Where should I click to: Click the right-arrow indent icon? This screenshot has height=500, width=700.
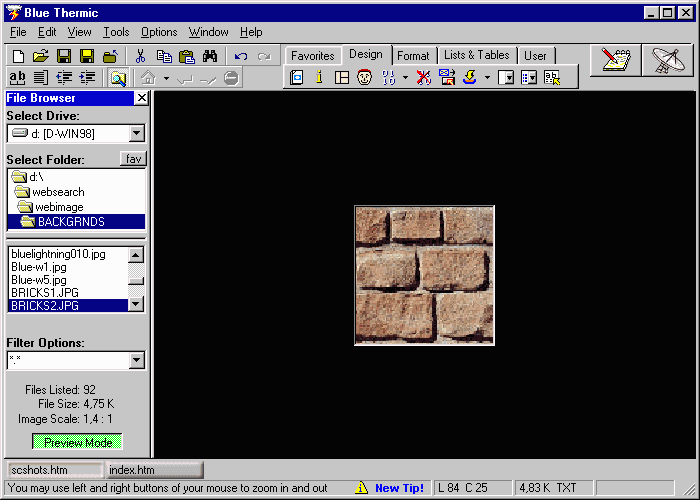pyautogui.click(x=87, y=78)
